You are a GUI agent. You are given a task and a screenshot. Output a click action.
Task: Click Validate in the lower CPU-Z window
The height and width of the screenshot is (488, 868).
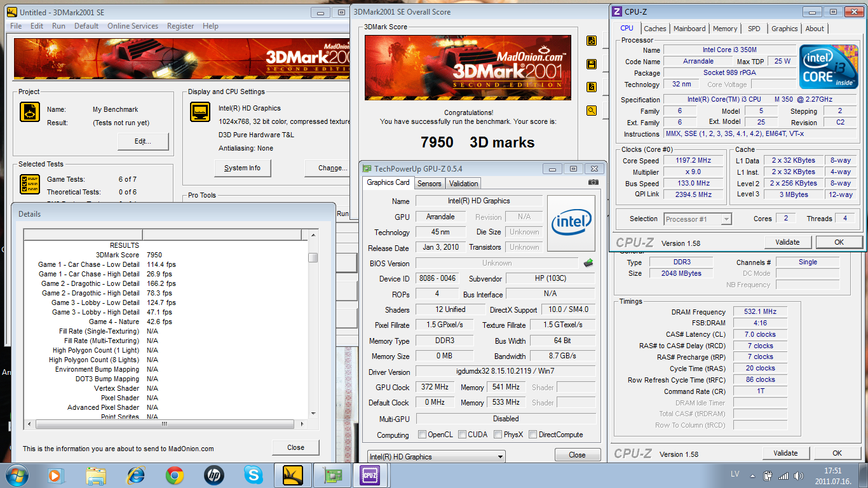point(785,453)
